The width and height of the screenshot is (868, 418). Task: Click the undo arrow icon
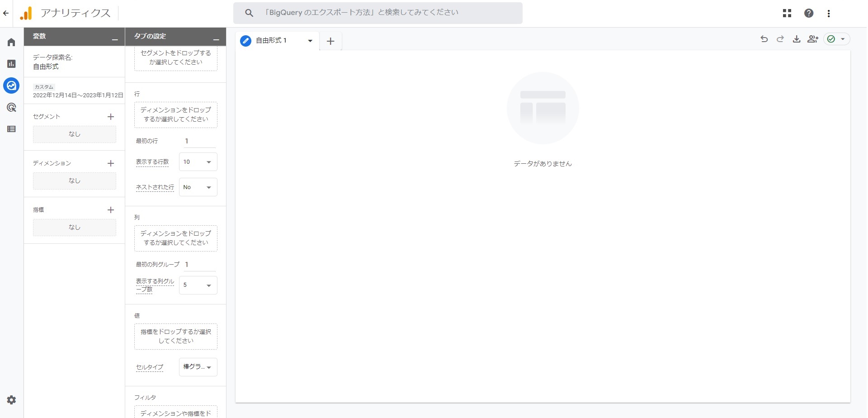coord(764,39)
